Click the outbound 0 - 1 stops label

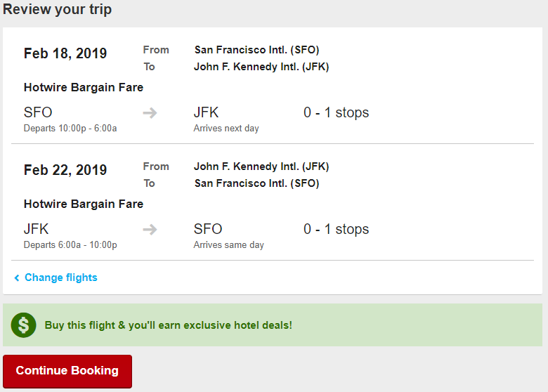(x=337, y=112)
